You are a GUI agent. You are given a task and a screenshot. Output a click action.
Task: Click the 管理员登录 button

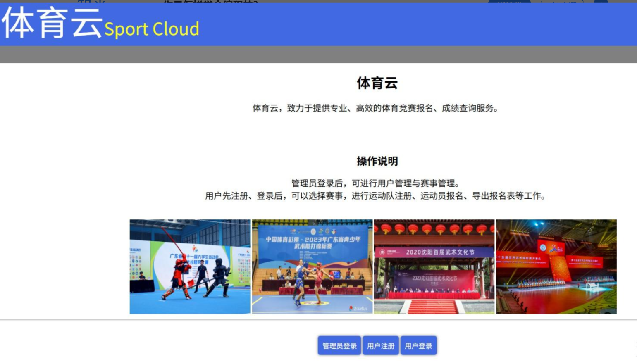(339, 345)
